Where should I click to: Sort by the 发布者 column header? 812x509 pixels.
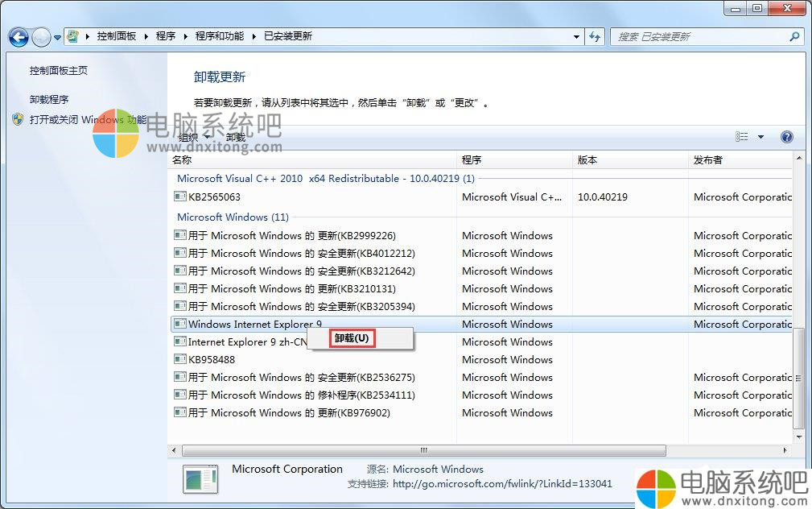click(x=740, y=160)
